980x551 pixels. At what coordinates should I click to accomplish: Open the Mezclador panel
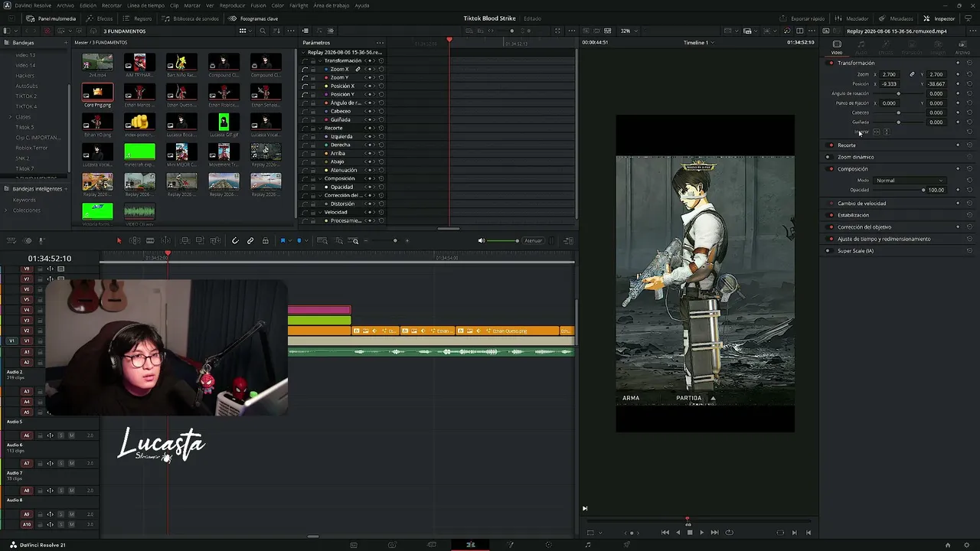[852, 18]
